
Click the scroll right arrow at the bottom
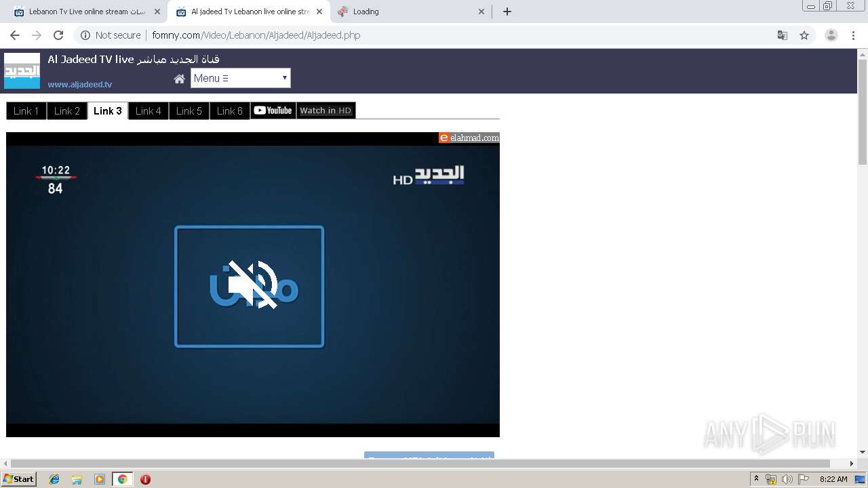pyautogui.click(x=852, y=464)
